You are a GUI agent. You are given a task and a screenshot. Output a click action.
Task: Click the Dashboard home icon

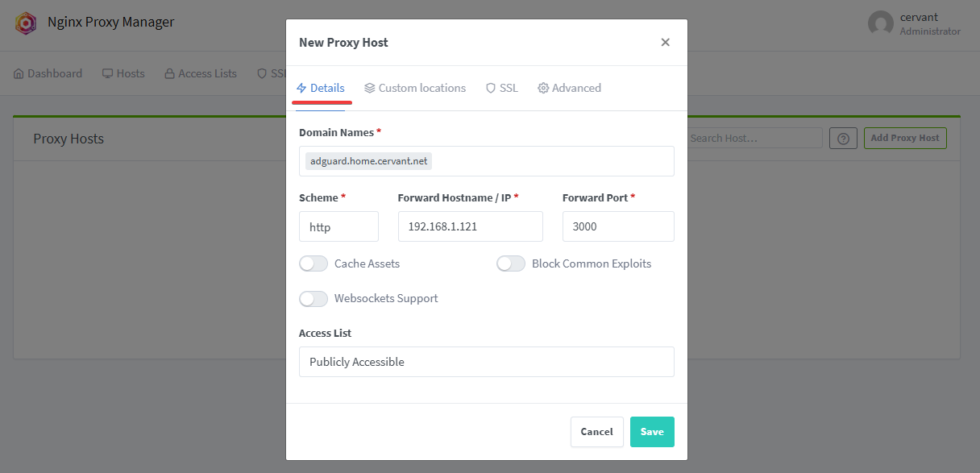(19, 74)
